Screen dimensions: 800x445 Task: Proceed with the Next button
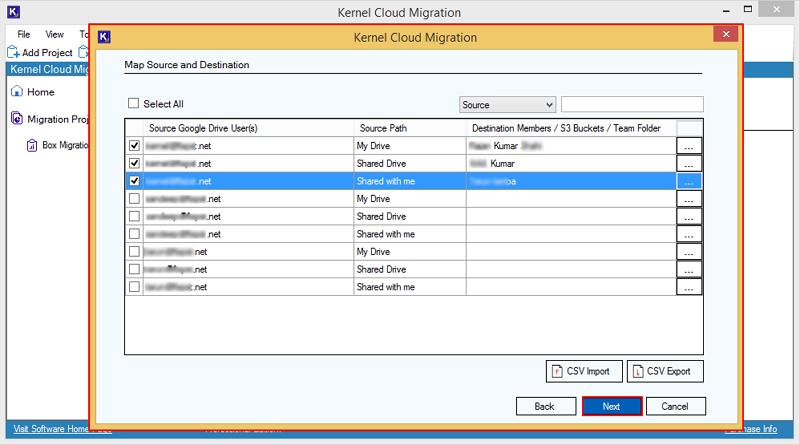pyautogui.click(x=612, y=406)
